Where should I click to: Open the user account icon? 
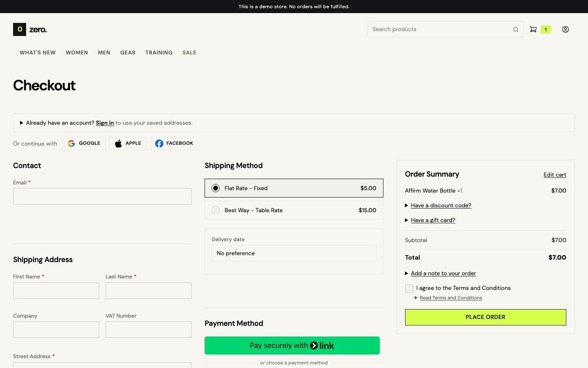(x=566, y=29)
